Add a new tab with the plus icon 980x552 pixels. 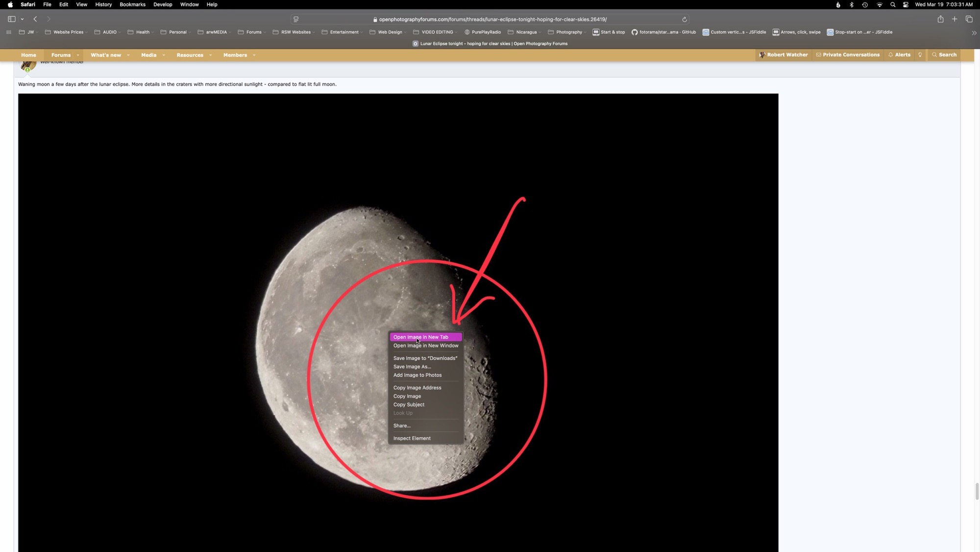click(955, 19)
